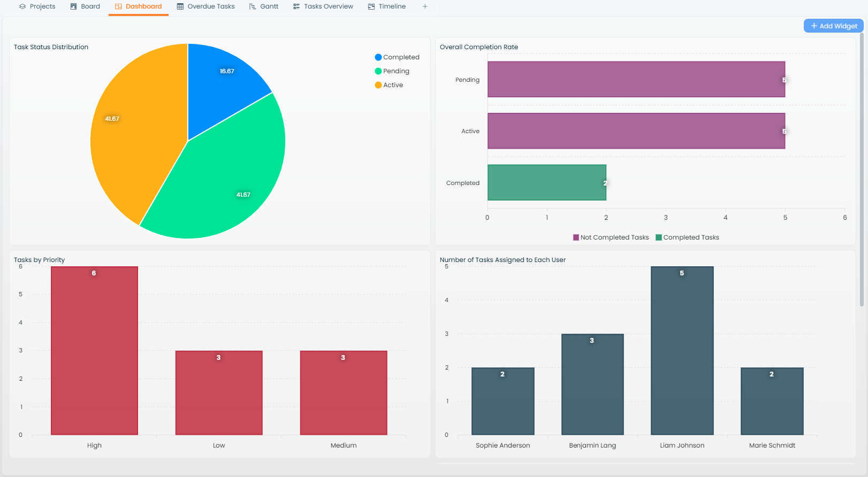The width and height of the screenshot is (868, 477).
Task: Click Marie Schmidt's task bar
Action: click(772, 401)
